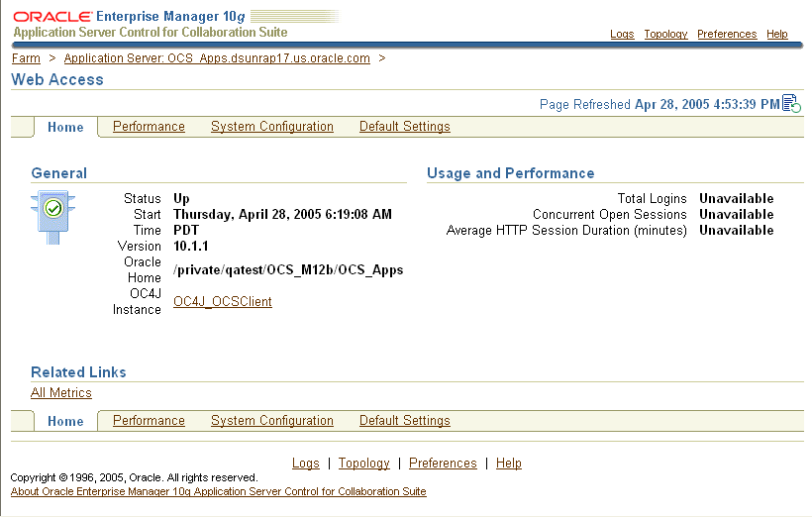Screen dimensions: 812x517
Task: Select the bottom Performance tab
Action: tap(149, 421)
